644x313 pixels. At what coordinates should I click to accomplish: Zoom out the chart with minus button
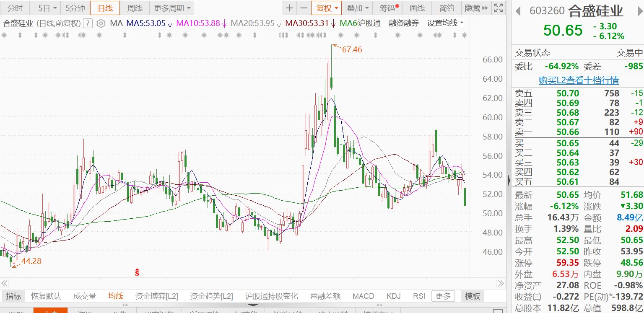[x=304, y=8]
